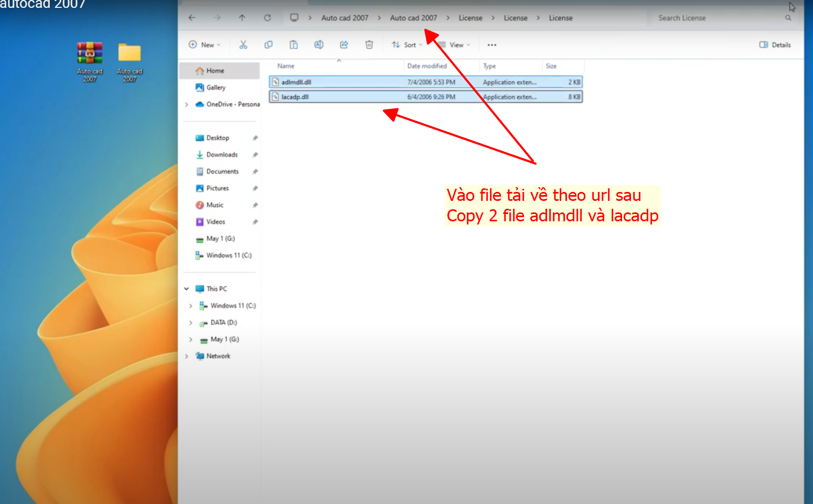Sort files by Date modified column
Viewport: 813px width, 504px height.
(427, 66)
